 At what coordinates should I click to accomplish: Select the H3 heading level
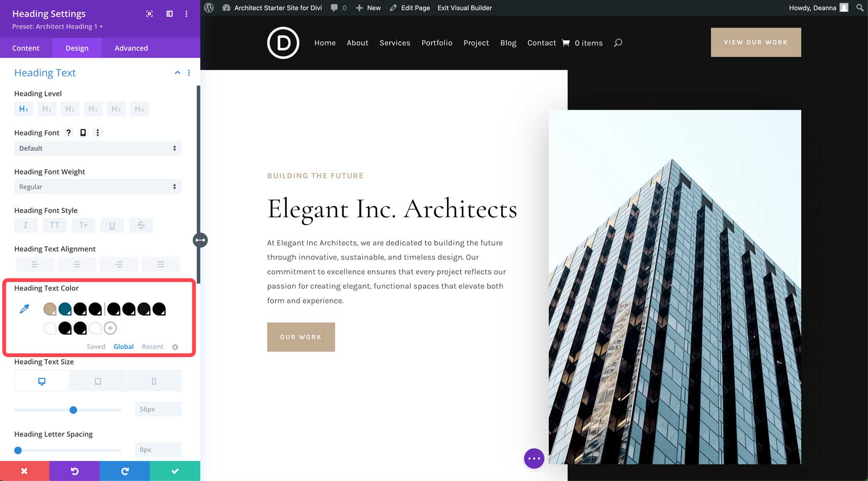[70, 109]
